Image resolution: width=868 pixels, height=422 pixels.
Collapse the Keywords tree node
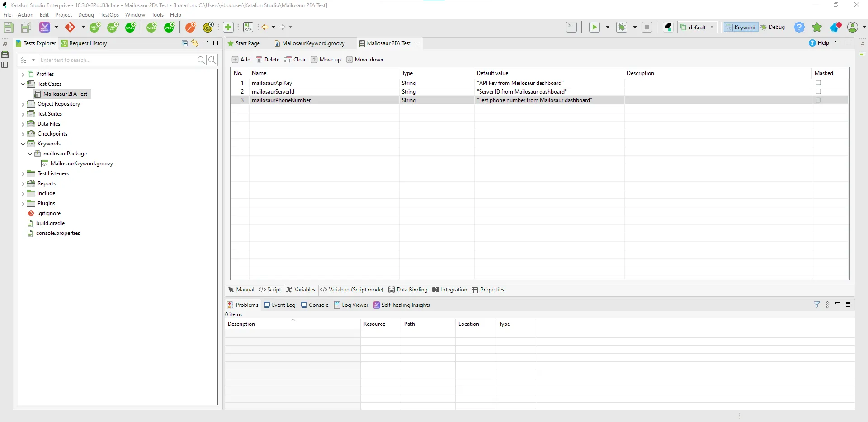point(22,144)
